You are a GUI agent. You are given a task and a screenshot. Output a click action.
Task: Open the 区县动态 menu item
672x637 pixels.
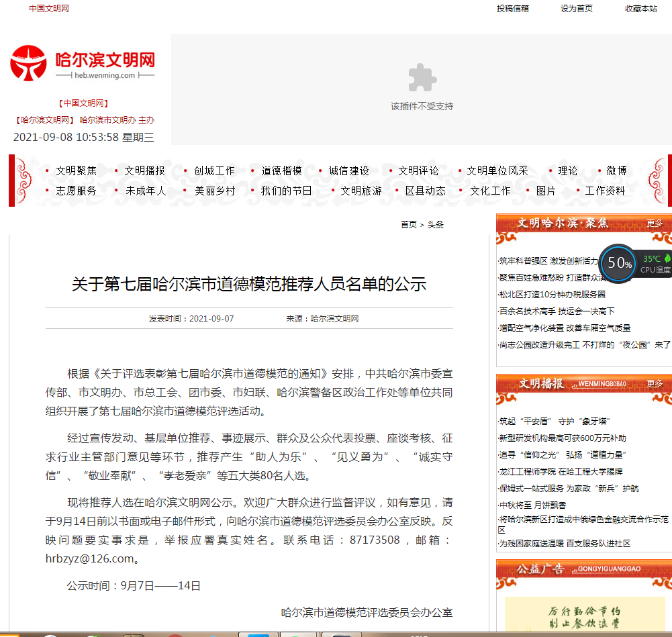point(425,191)
